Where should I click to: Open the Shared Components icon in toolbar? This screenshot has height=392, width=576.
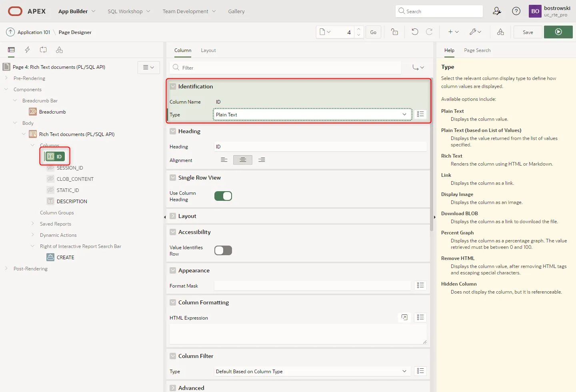[500, 32]
